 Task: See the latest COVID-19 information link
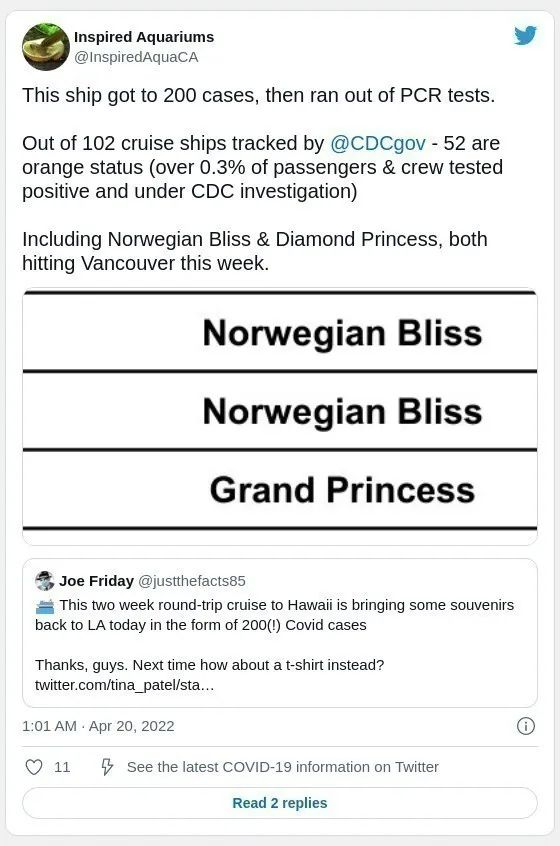283,767
